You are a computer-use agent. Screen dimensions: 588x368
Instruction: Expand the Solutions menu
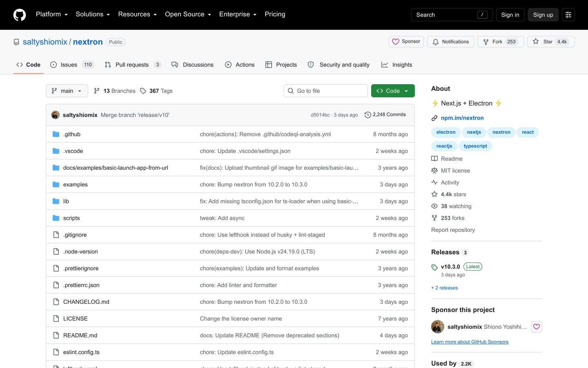click(93, 14)
